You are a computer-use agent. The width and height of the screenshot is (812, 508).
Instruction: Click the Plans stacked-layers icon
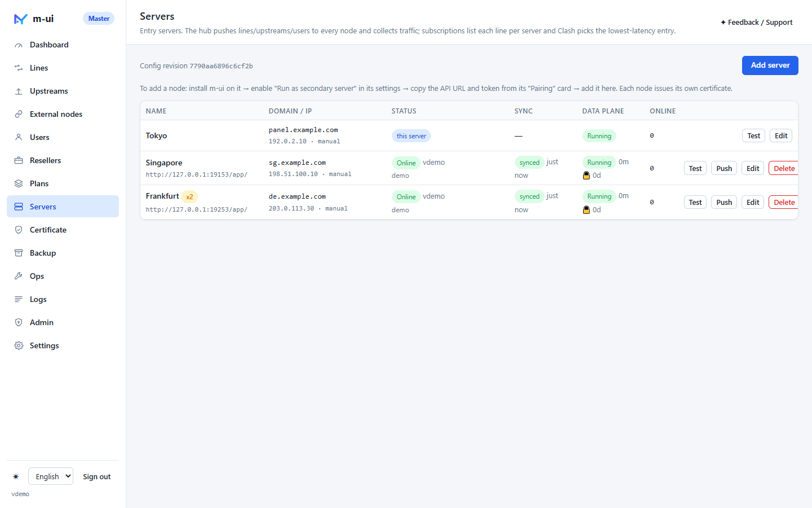pos(19,184)
